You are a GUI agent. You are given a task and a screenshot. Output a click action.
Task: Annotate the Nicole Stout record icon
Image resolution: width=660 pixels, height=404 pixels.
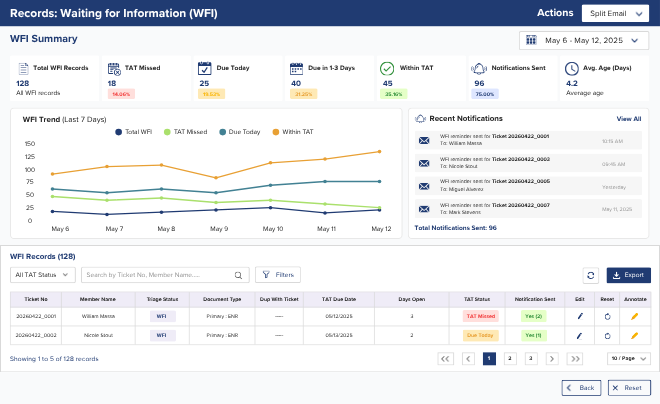pos(635,335)
